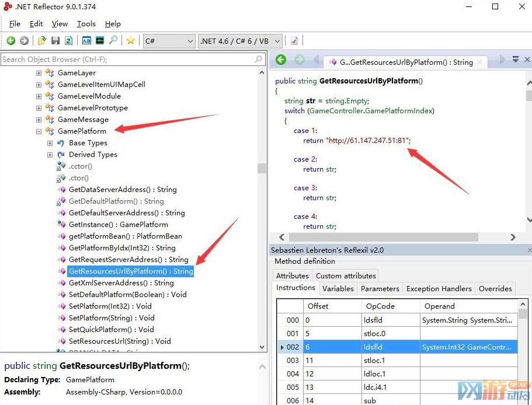Click the dark analyzer monitor toolbar icon
Screen dimensions: 532x405
point(100,41)
